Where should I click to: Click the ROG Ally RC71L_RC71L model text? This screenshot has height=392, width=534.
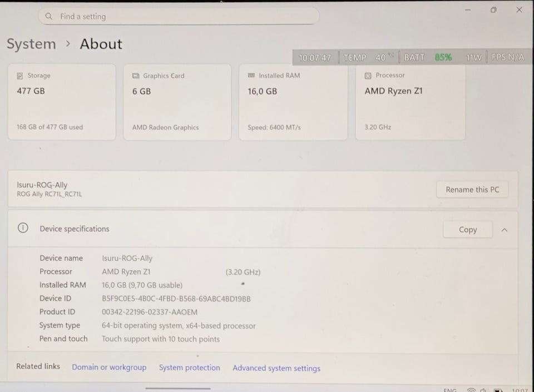tap(50, 194)
